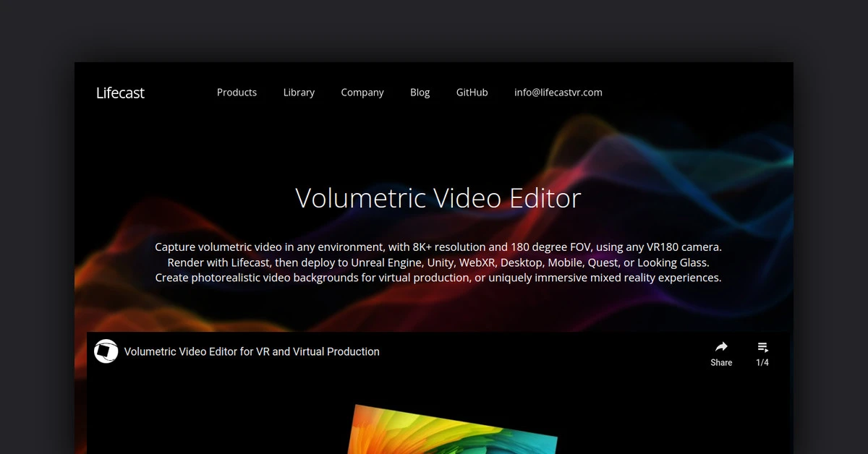The height and width of the screenshot is (454, 868).
Task: Open the video title link
Action: click(x=252, y=351)
